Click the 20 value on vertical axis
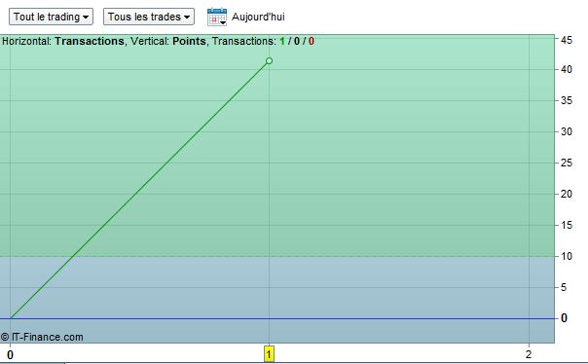 tap(567, 194)
